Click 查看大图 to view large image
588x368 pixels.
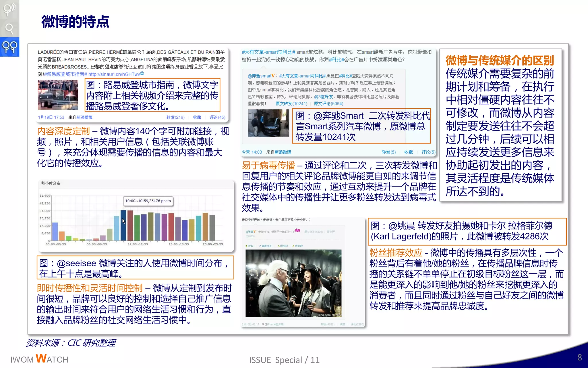(266, 246)
